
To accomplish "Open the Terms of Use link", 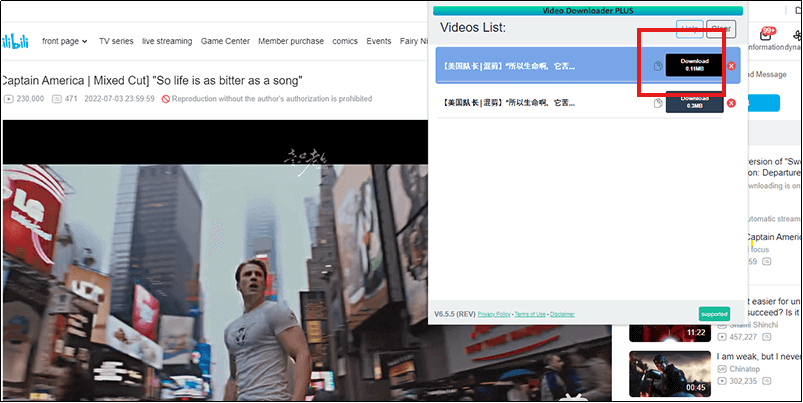I will [530, 314].
